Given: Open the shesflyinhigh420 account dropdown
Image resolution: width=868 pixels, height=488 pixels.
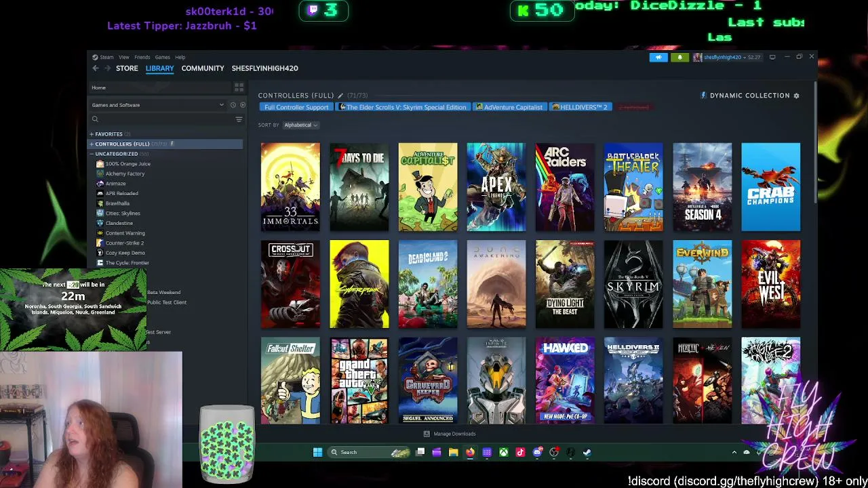Looking at the screenshot, I should pyautogui.click(x=726, y=58).
